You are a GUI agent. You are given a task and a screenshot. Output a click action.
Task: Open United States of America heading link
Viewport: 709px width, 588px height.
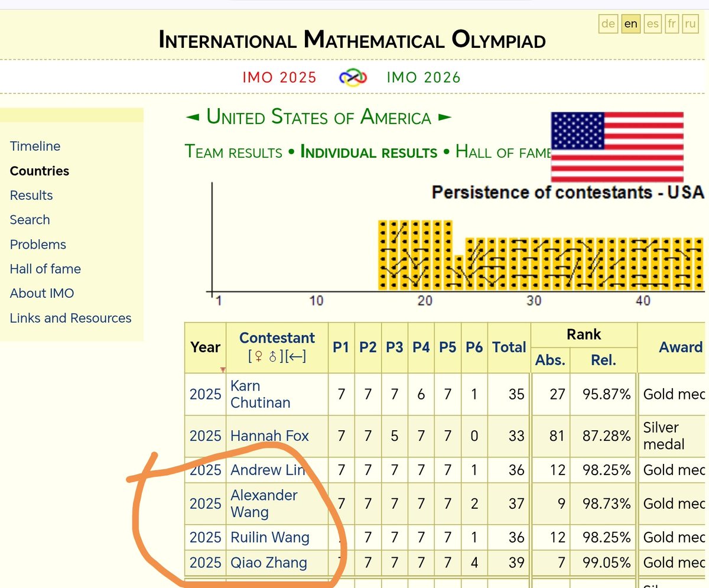(x=318, y=117)
